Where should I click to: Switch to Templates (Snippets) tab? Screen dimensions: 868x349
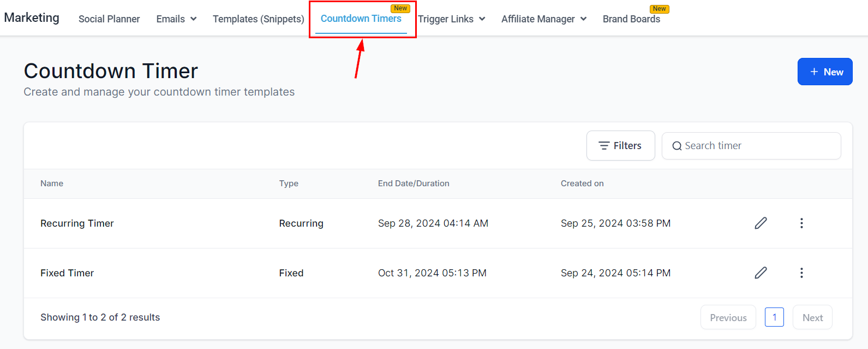coord(258,19)
